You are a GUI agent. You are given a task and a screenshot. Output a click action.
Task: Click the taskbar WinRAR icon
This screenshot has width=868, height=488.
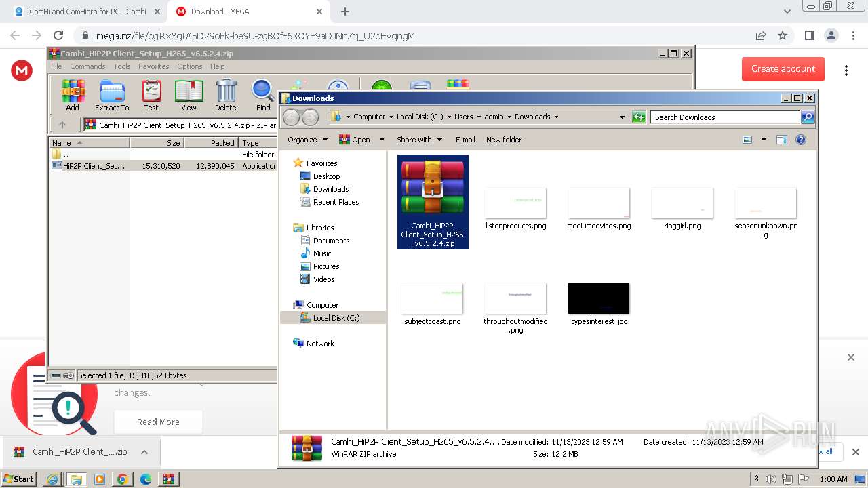pyautogui.click(x=169, y=479)
